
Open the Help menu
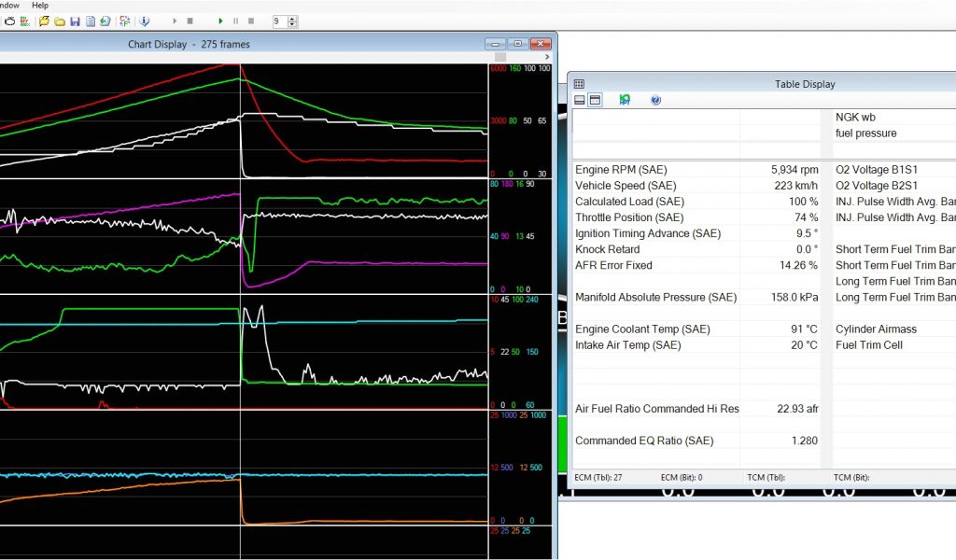tap(40, 6)
